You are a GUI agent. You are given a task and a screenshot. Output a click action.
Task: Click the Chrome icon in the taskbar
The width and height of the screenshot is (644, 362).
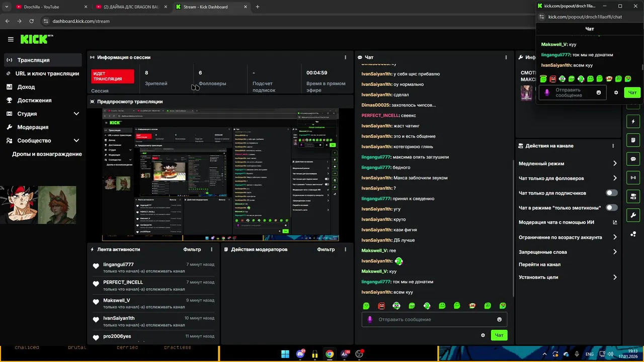[x=329, y=354]
